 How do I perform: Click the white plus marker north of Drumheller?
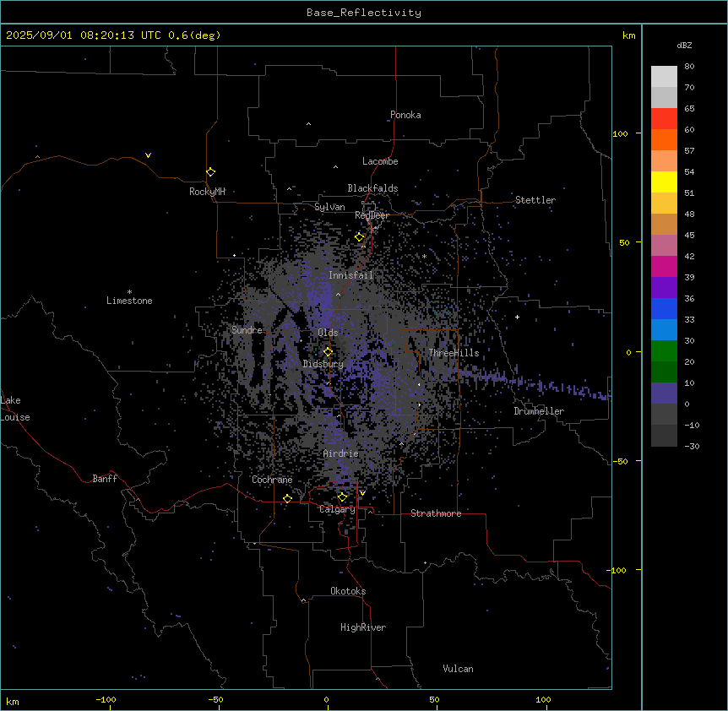517,317
